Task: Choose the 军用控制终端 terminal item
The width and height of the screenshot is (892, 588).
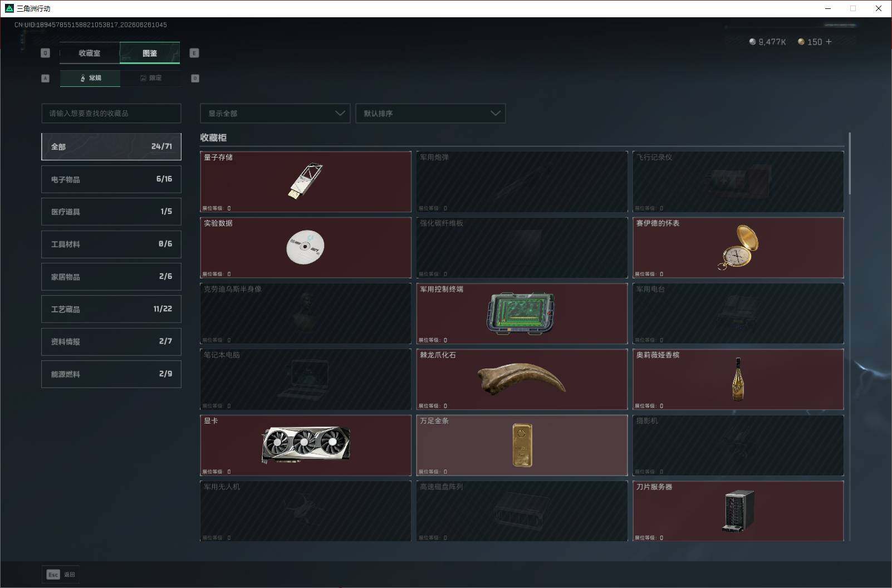Action: tap(522, 313)
